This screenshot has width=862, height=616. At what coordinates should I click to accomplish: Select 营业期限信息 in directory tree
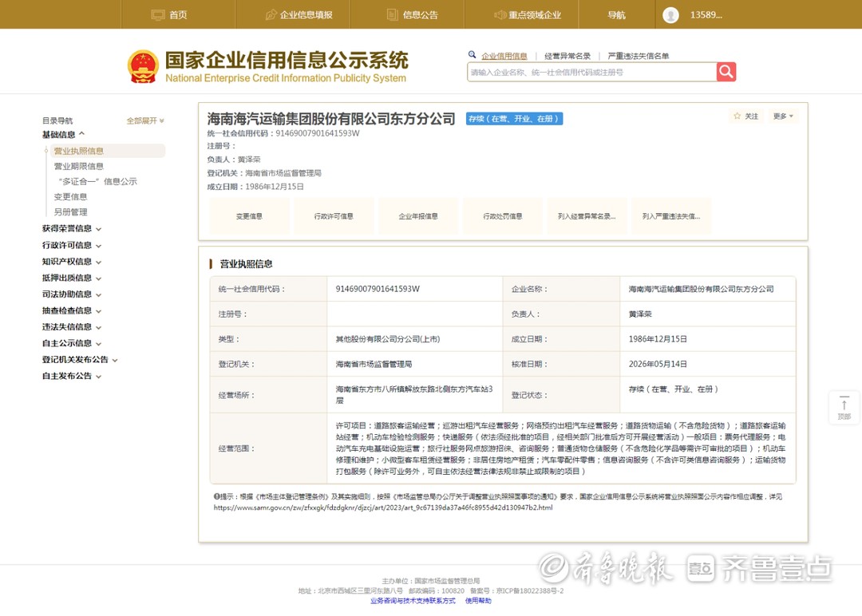pos(78,166)
